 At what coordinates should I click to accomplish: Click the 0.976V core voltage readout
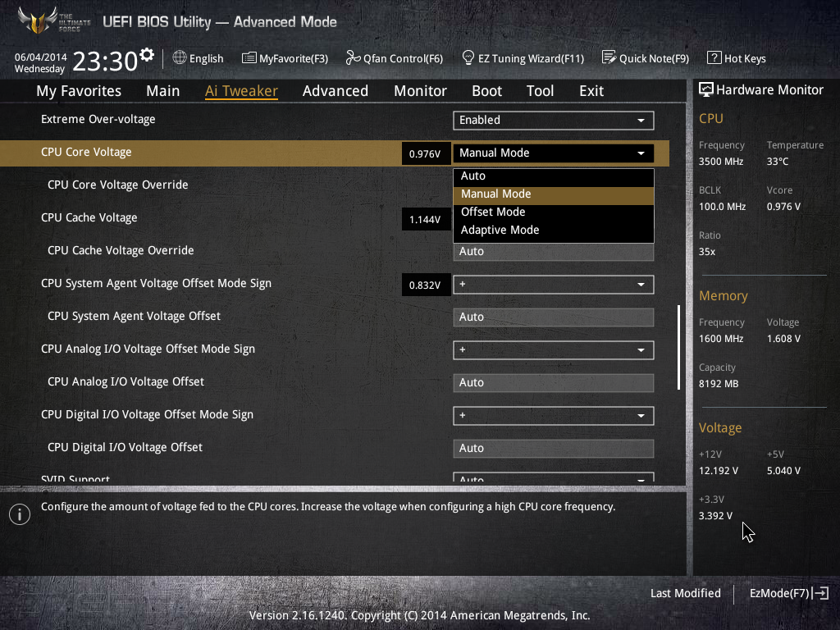pyautogui.click(x=426, y=154)
